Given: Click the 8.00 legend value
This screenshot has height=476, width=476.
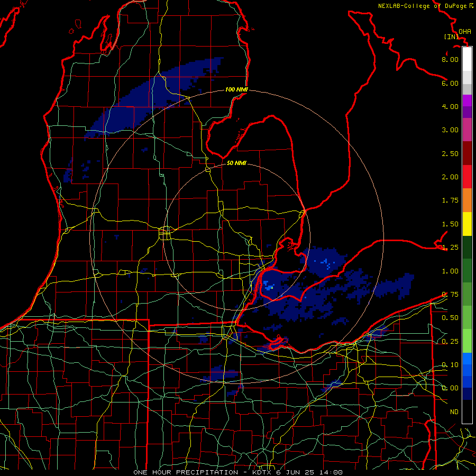Looking at the screenshot, I should tap(450, 59).
